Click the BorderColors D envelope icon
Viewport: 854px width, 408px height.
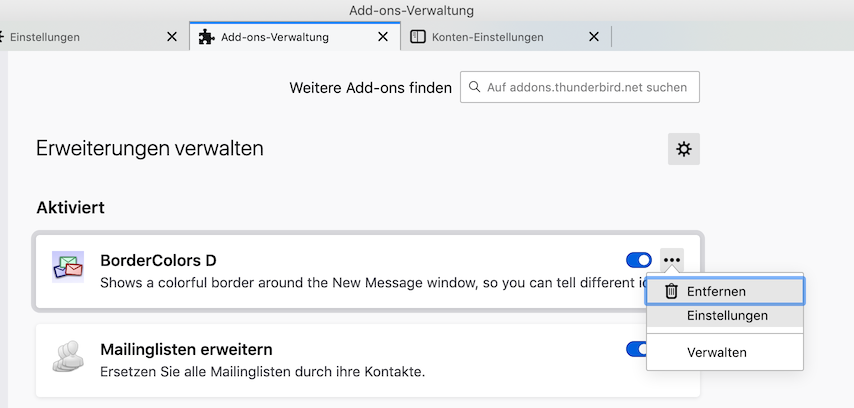(68, 268)
